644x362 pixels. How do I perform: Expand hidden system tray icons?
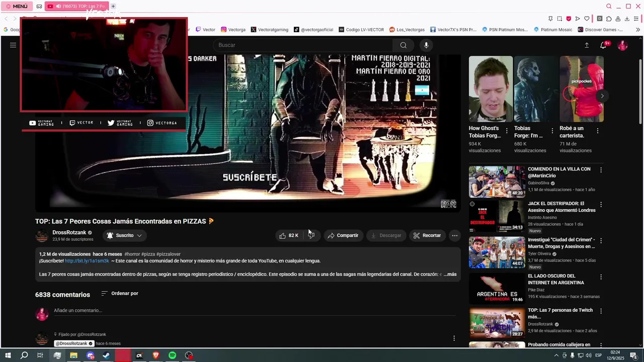(x=556, y=355)
